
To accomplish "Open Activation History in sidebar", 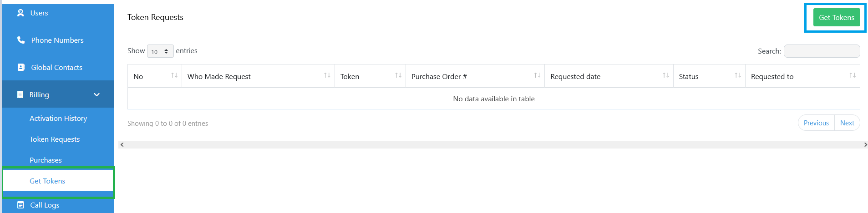I will tap(58, 118).
